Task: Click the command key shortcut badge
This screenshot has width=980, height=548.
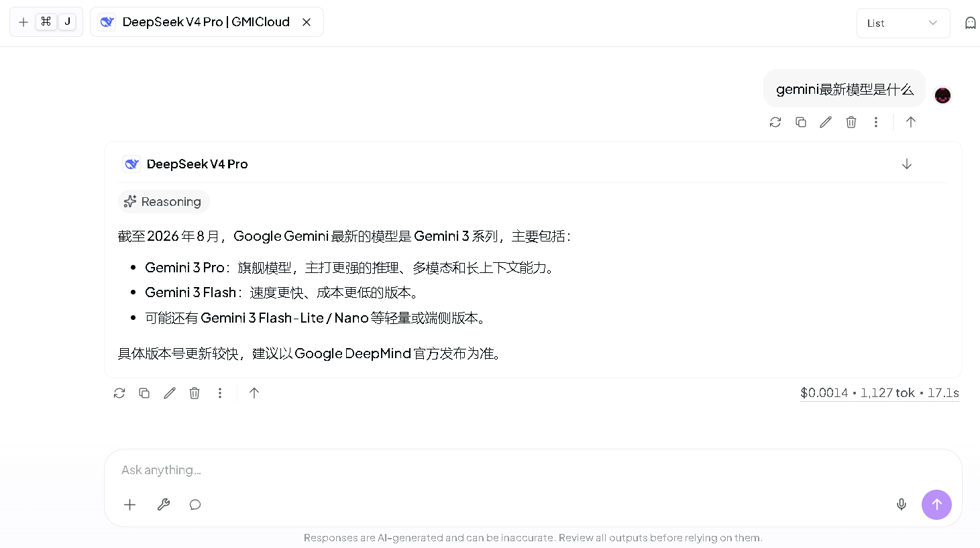Action: coord(46,21)
